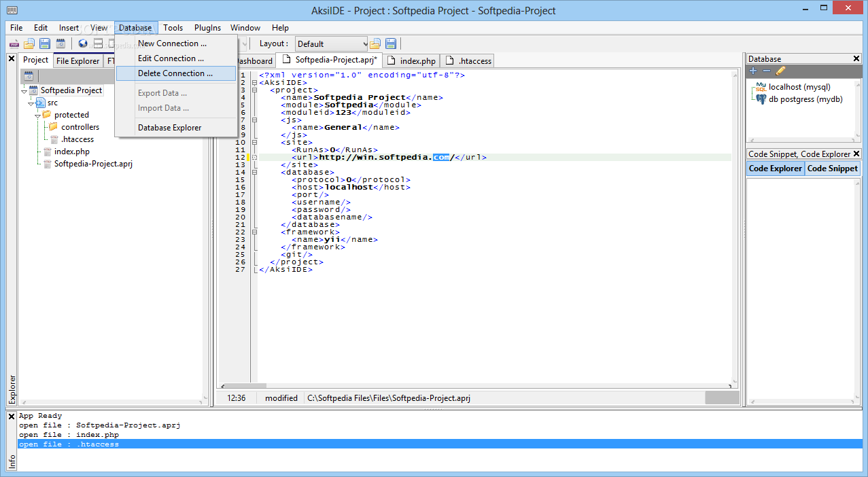Click the file icon beside index.php in tree
Screen dimensions: 868x477
coord(47,152)
